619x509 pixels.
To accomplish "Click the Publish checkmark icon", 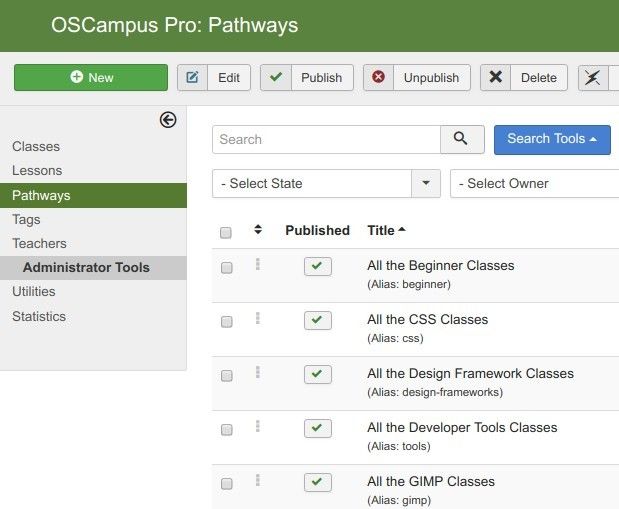I will point(276,77).
